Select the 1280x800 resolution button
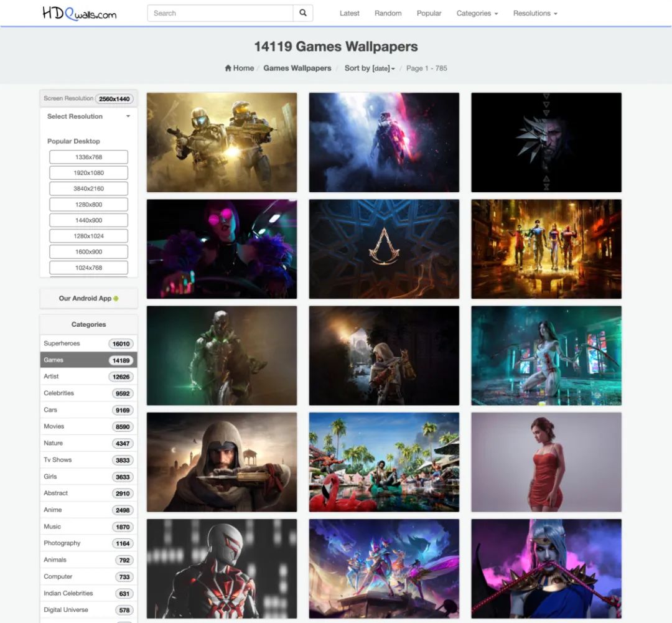Viewport: 672px width, 623px height. [89, 205]
